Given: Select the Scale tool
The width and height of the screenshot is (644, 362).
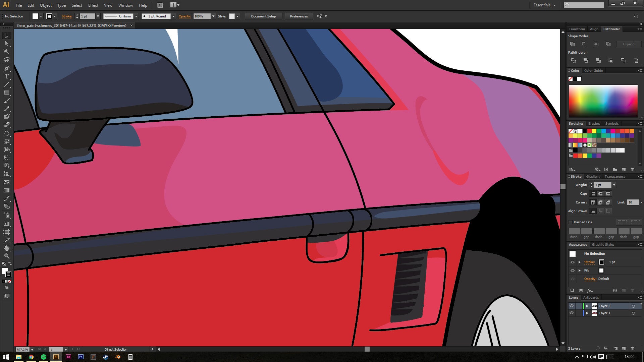Looking at the screenshot, I should (6, 141).
